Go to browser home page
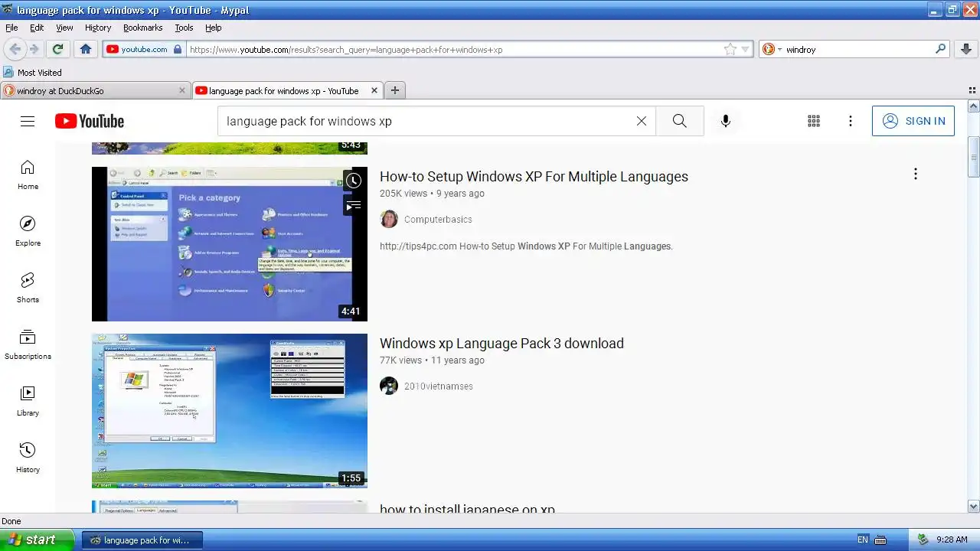This screenshot has height=551, width=980. 86,49
